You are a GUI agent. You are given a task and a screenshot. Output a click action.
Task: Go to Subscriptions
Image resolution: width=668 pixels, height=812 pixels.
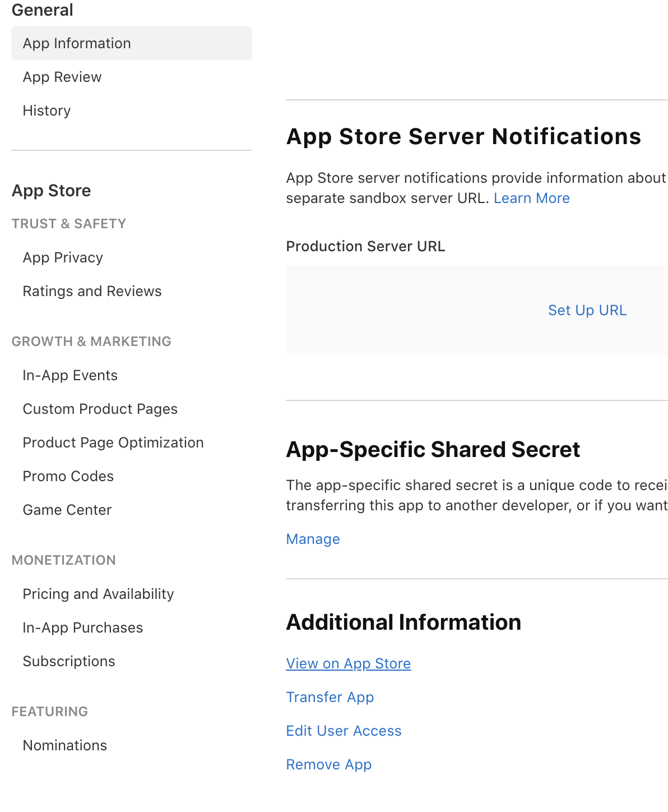tap(68, 661)
